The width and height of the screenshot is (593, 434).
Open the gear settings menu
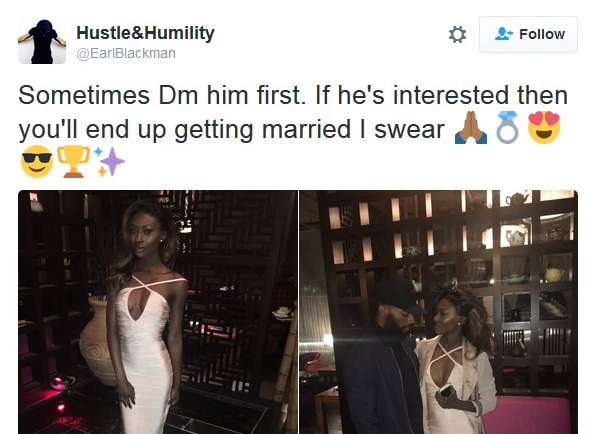pos(457,34)
